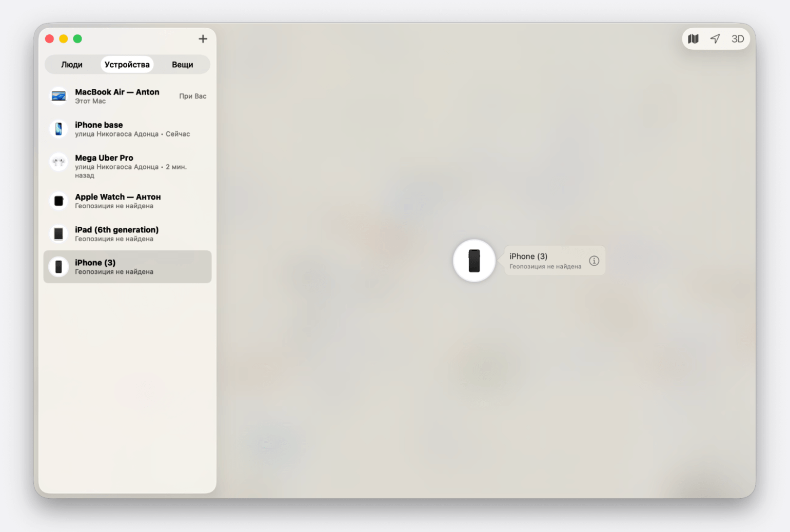This screenshot has height=532, width=790.
Task: Select Mega Uber Pro device name
Action: (x=104, y=158)
